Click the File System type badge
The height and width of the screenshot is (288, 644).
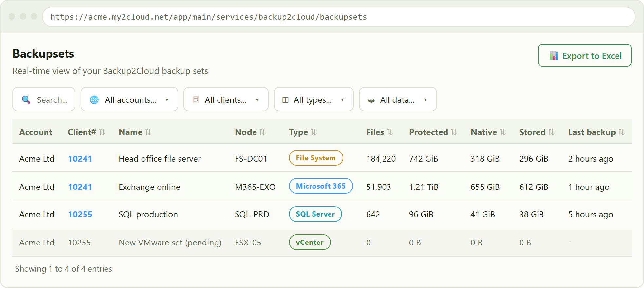(x=316, y=158)
